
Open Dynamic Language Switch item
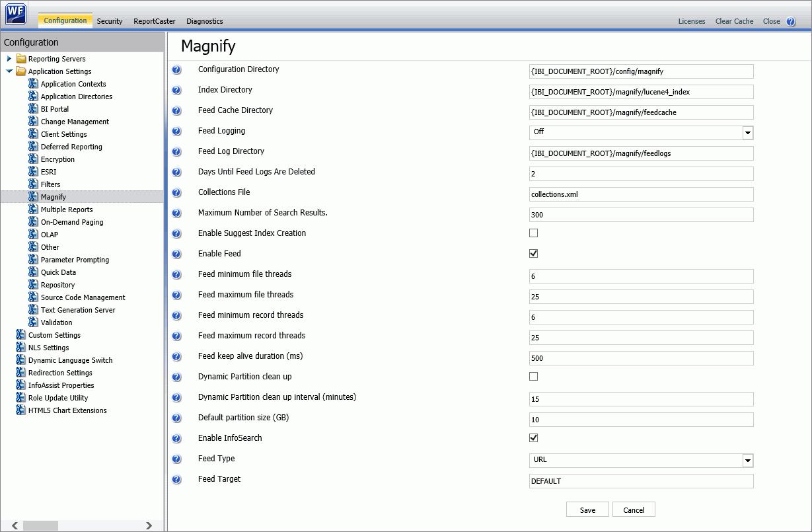coord(70,360)
